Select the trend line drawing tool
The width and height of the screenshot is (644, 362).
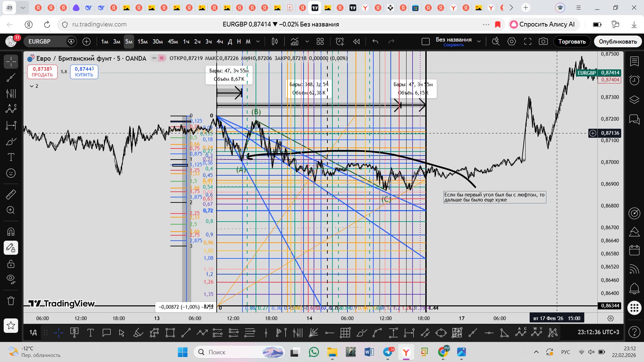[x=11, y=78]
